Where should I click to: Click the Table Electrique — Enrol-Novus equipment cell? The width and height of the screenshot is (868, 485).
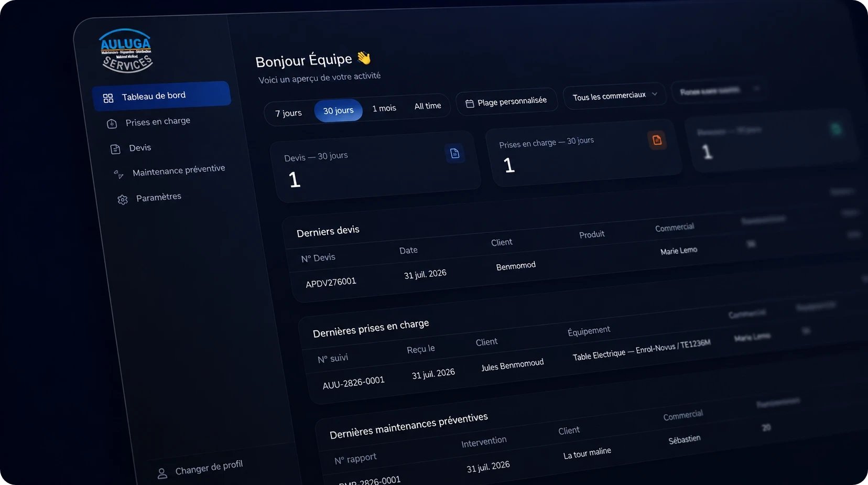pos(642,350)
